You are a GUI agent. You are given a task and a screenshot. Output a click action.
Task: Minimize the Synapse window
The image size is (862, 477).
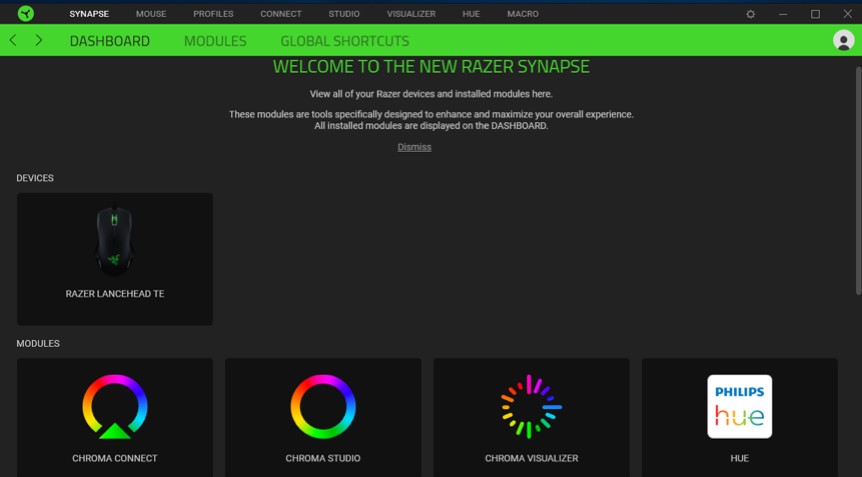tap(783, 14)
